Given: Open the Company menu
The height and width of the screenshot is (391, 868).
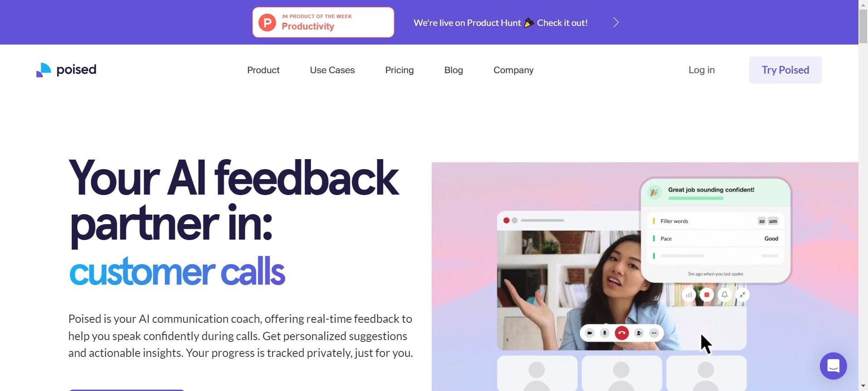Looking at the screenshot, I should (514, 70).
